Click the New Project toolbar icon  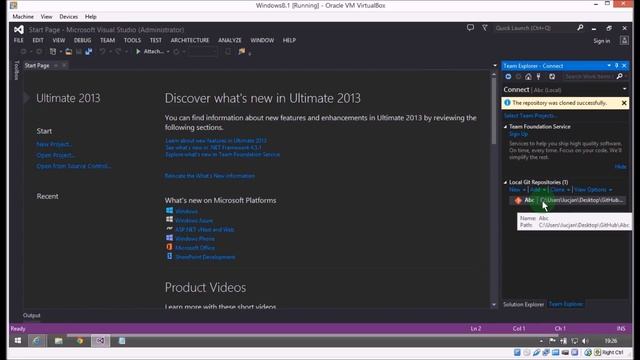point(53,51)
